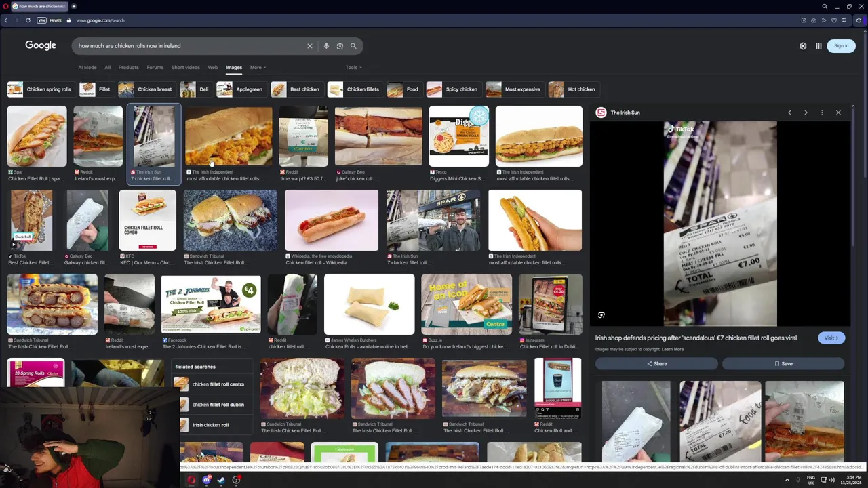
Task: Show hidden system tray icons
Action: pyautogui.click(x=787, y=480)
